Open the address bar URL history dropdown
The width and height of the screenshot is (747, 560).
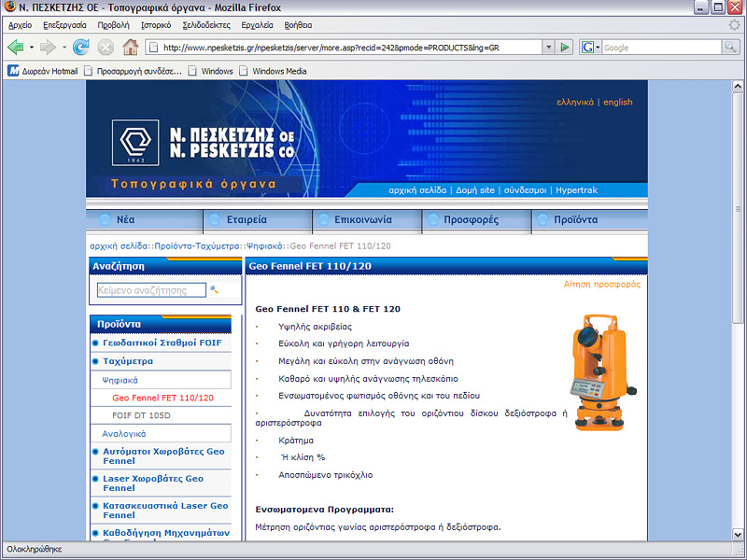point(549,48)
